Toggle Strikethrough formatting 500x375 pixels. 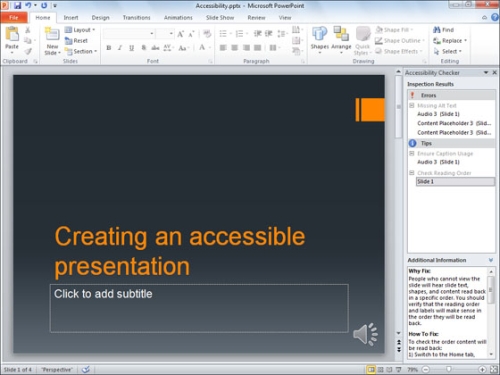point(155,48)
